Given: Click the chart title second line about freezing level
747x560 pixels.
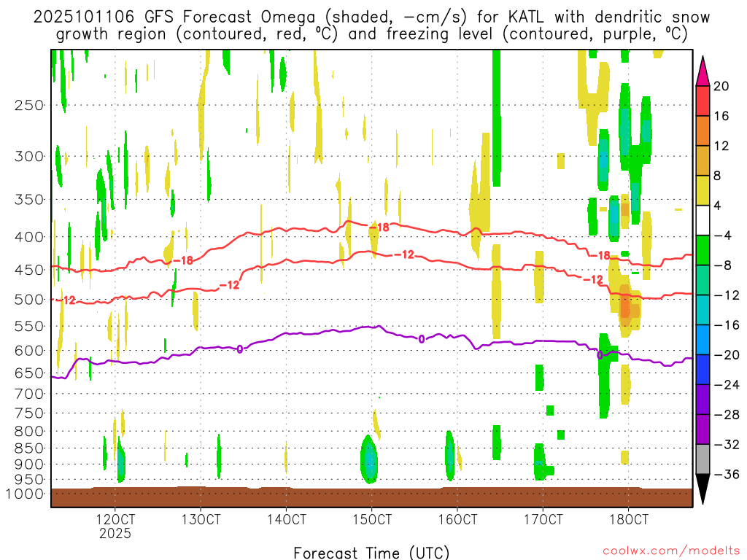Looking at the screenshot, I should pyautogui.click(x=371, y=34).
